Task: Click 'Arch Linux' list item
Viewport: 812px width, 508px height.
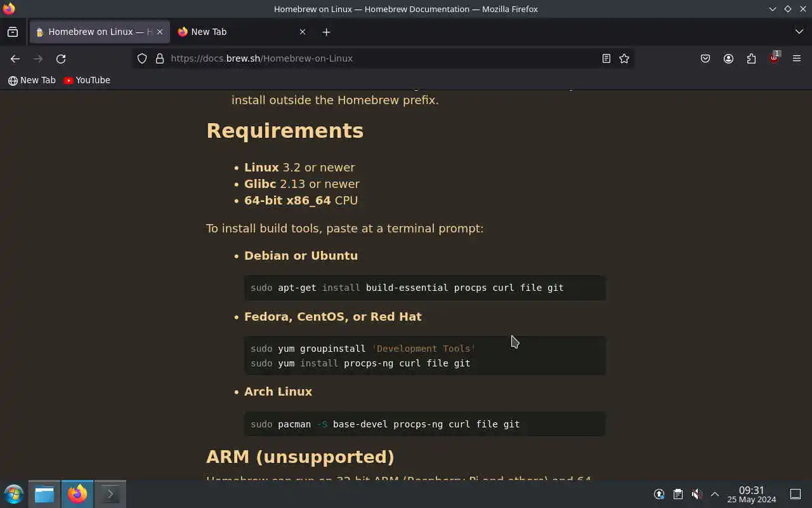Action: pyautogui.click(x=278, y=392)
